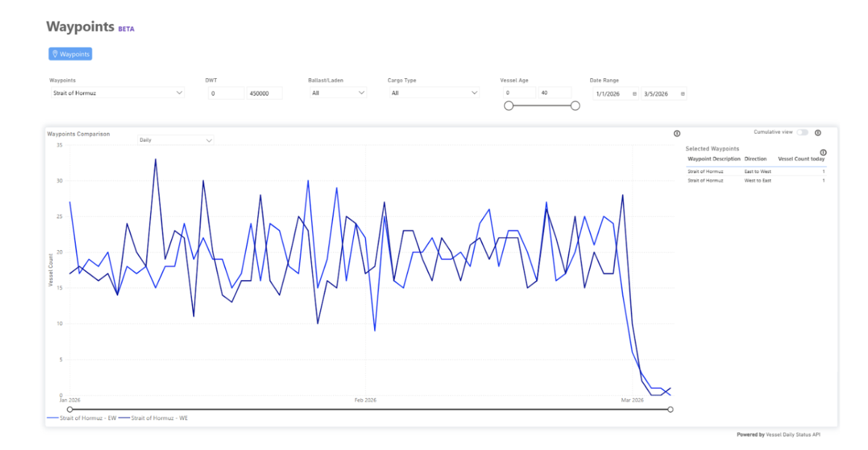Click the Jan 2026 axis label
Viewport: 868px width, 450px height.
tap(69, 400)
